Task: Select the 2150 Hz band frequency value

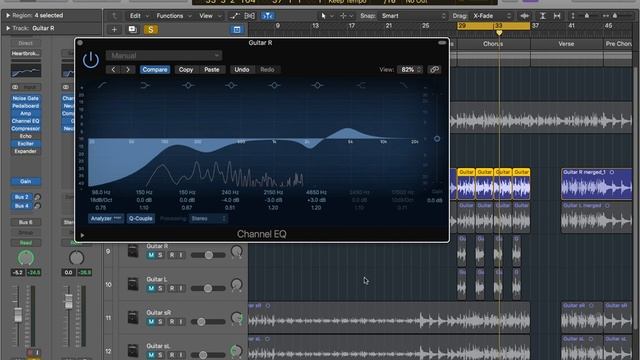Action: tap(273, 192)
